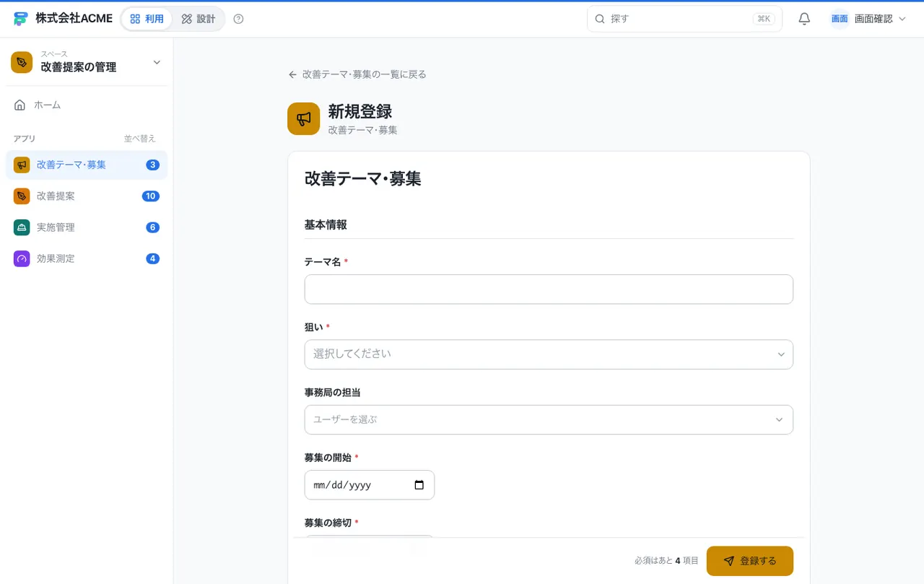Click the 募集の開始 date field
Viewport: 924px width, 584px height.
click(x=370, y=485)
